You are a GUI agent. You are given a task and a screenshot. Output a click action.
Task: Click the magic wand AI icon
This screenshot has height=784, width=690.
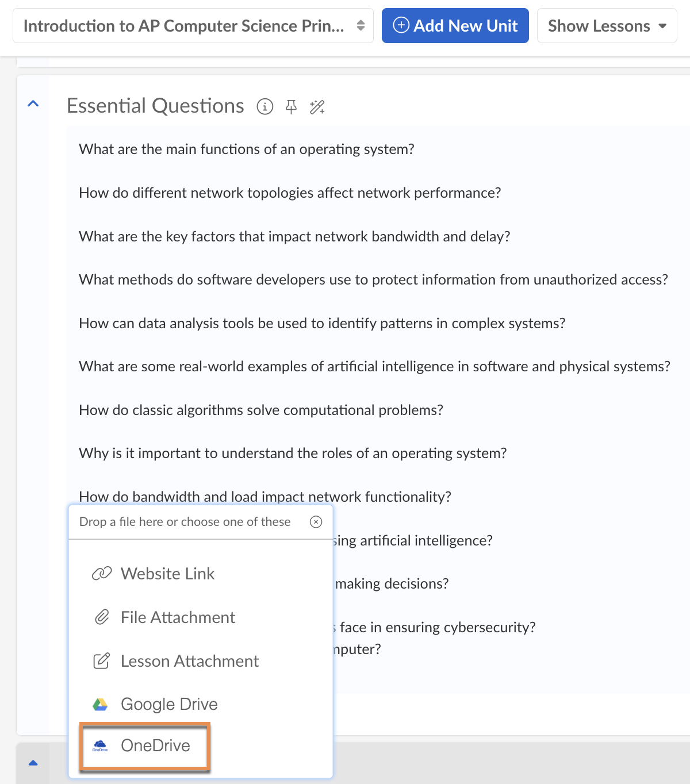click(x=317, y=107)
